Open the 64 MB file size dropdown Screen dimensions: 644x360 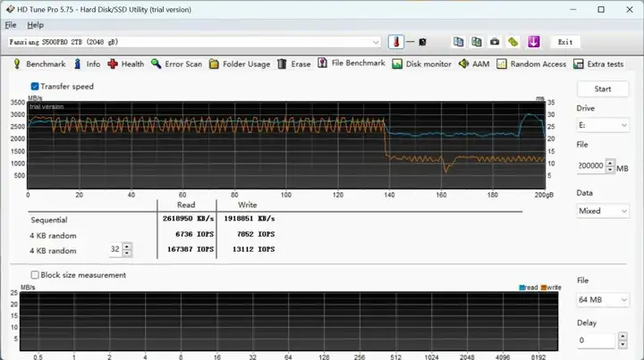click(x=603, y=300)
